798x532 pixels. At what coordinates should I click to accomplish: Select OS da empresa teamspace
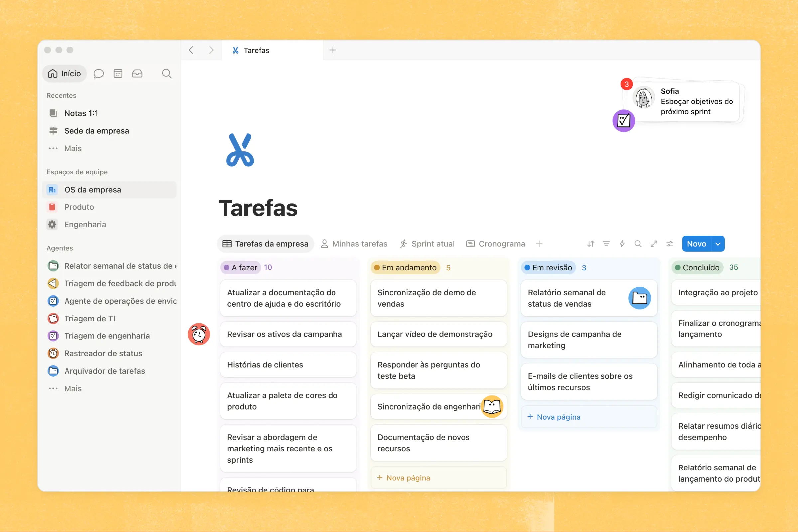coord(109,190)
